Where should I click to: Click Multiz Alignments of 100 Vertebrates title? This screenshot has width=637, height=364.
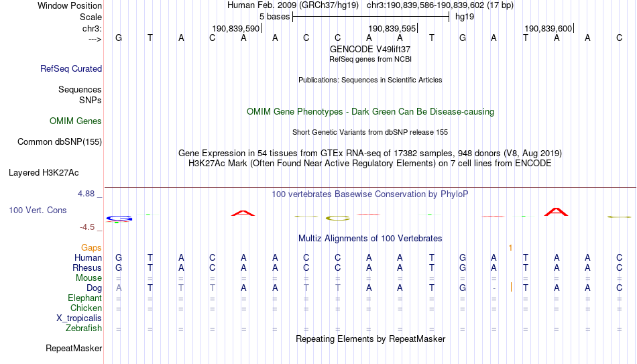[370, 239]
